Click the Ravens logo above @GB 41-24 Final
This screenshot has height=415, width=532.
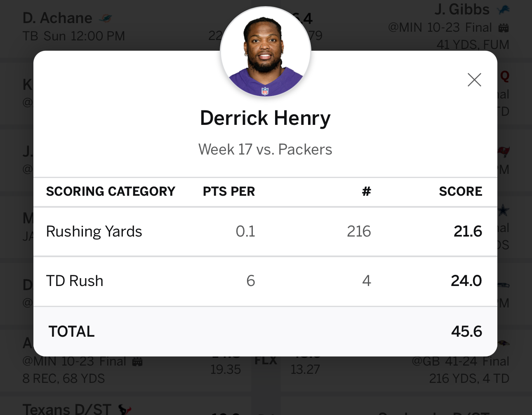[504, 343]
